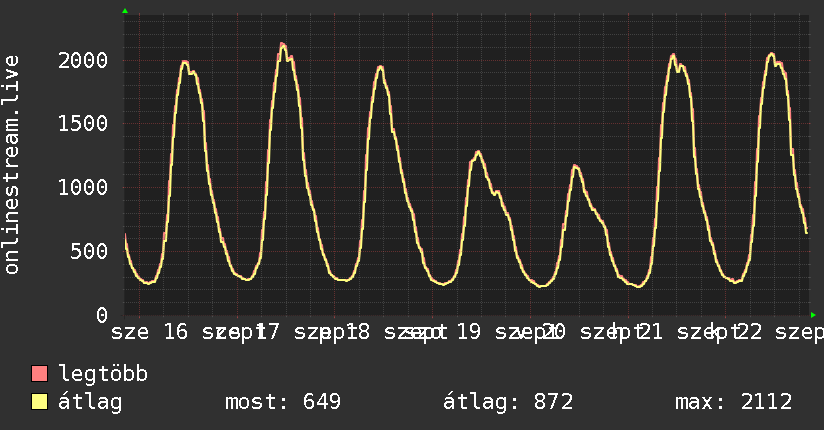
Task: Click the átlag legend label beside yellow swatch
Action: pos(90,402)
